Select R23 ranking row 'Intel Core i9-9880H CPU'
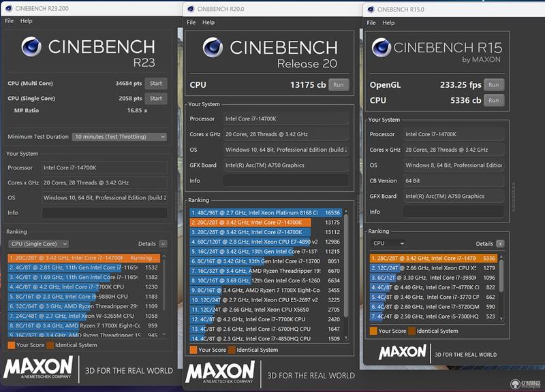Image resolution: width=545 pixels, height=392 pixels. (x=84, y=297)
